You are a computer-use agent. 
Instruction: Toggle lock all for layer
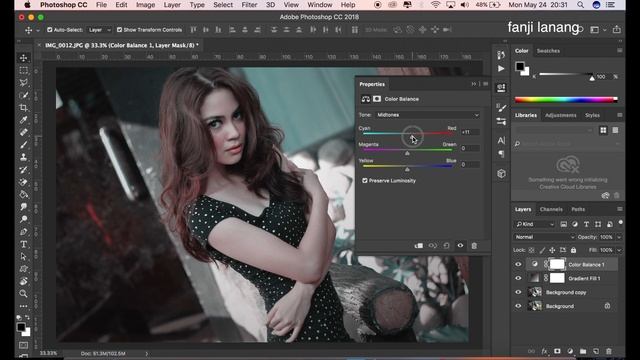573,250
